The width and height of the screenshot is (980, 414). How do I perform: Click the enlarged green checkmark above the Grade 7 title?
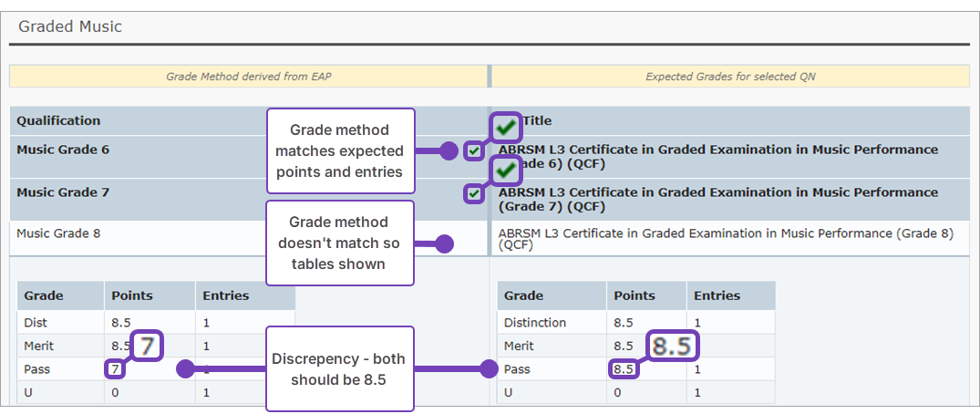505,169
